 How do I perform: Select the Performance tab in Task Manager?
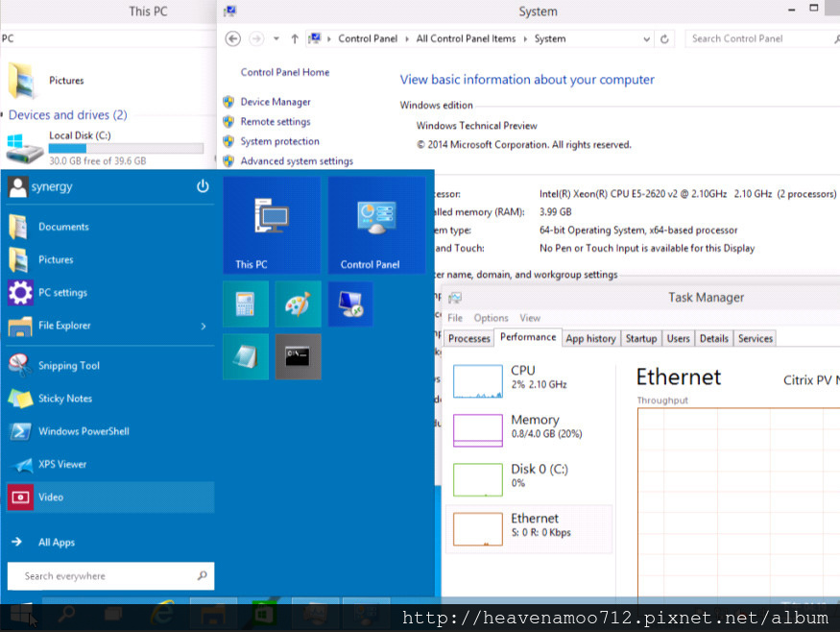tap(528, 337)
